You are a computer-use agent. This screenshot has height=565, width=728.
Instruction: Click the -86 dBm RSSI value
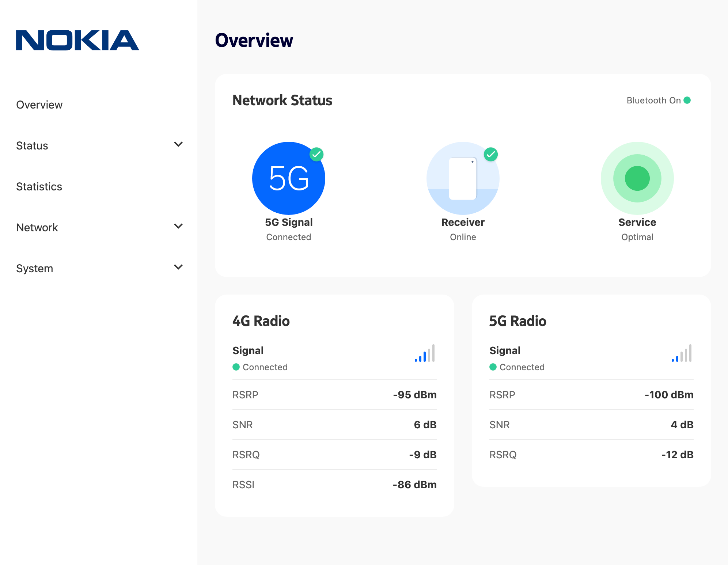pos(415,485)
